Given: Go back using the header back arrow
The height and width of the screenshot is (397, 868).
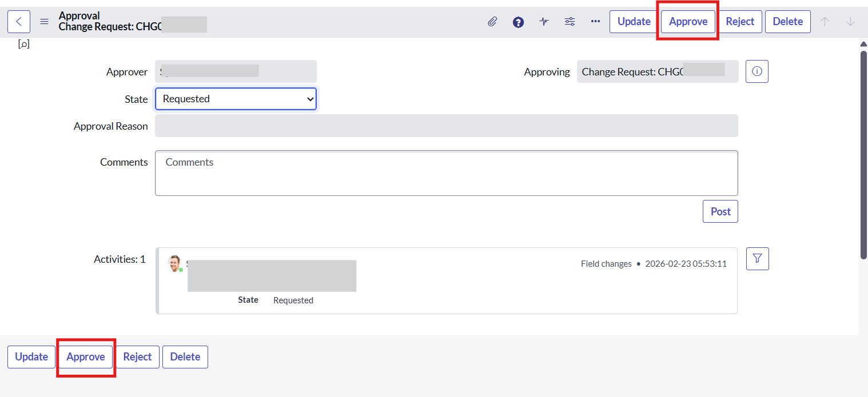Looking at the screenshot, I should coord(19,22).
